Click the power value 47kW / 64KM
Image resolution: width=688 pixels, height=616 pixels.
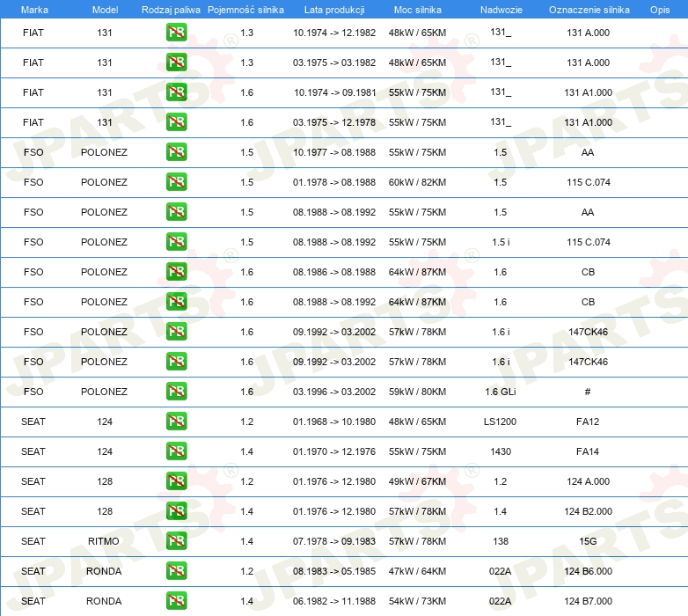(417, 571)
